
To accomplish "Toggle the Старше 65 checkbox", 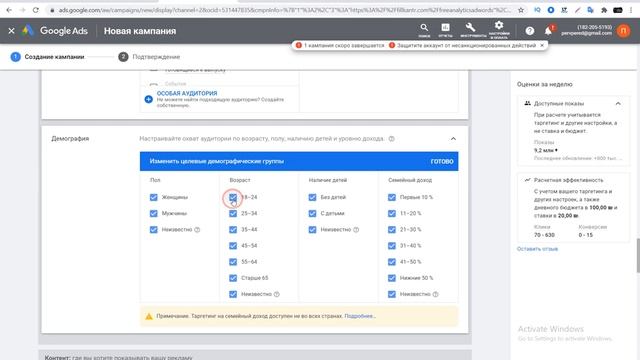I will pos(233,278).
